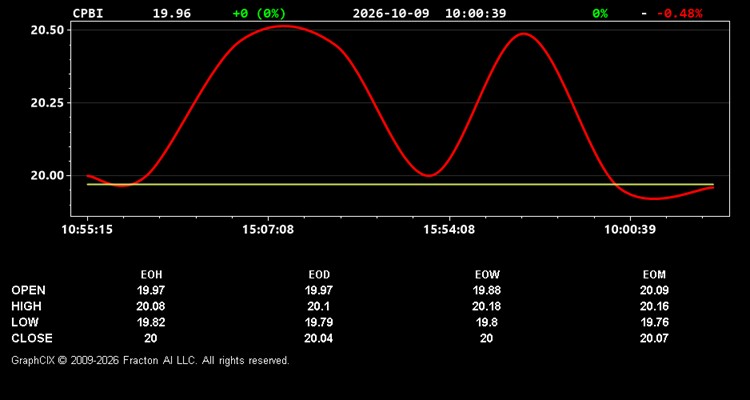Click EOW close value 20
This screenshot has height=400, width=750.
[x=486, y=338]
